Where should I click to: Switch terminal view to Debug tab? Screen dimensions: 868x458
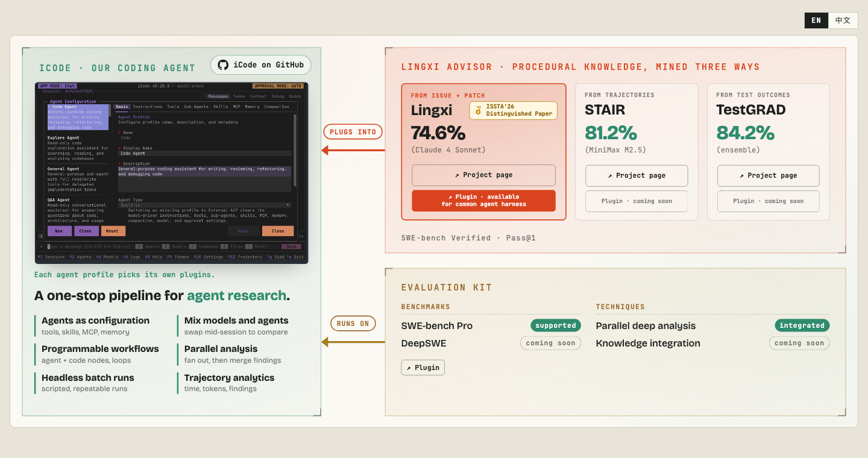277,96
